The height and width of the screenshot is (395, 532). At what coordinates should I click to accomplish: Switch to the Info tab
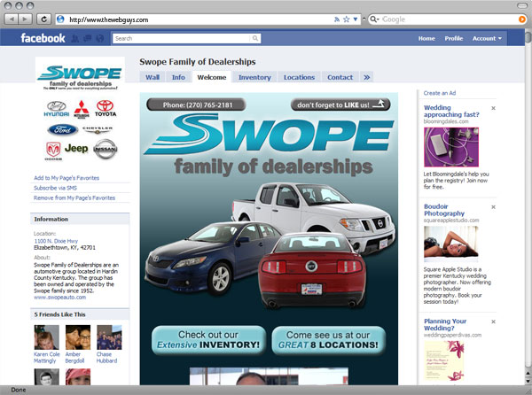click(178, 77)
